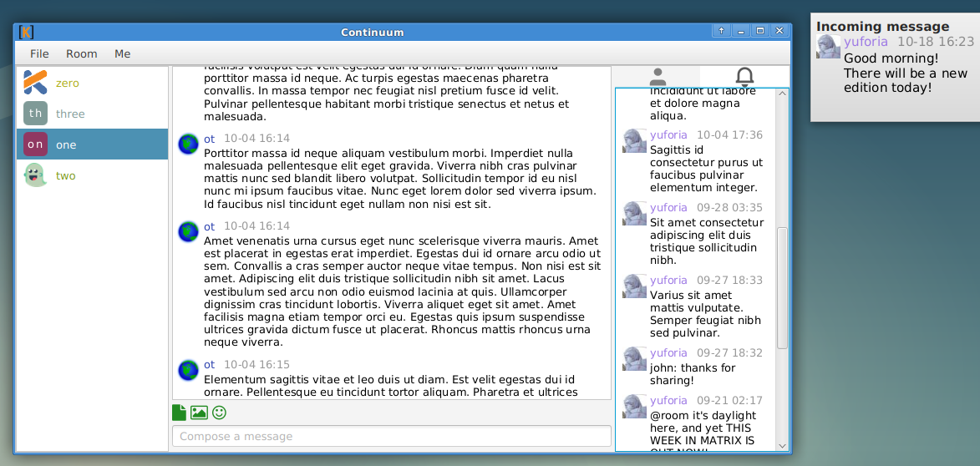Open the Room menu

82,53
